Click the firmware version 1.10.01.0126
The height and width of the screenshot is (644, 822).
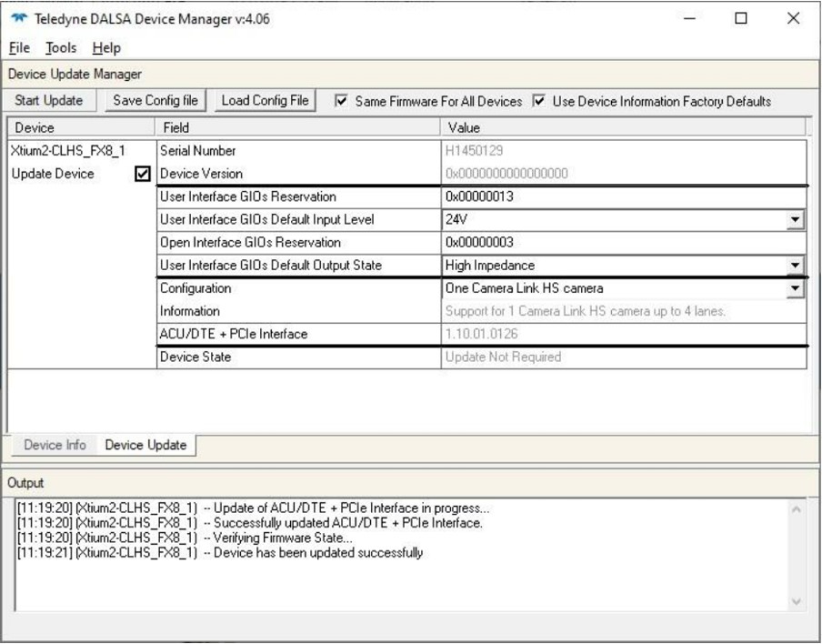point(481,334)
